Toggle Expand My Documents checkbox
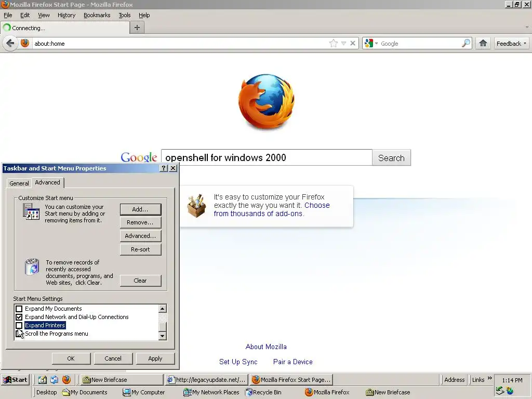Screen dimensions: 532x399 pos(19,309)
